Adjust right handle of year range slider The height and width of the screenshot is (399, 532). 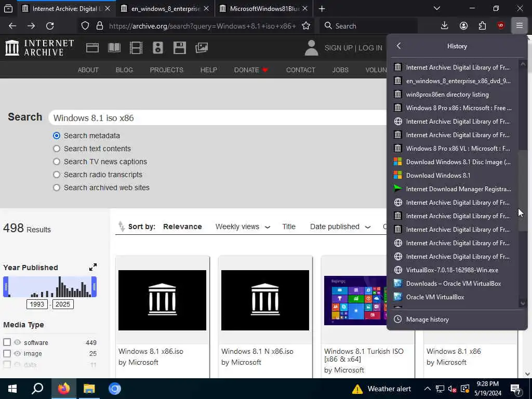pyautogui.click(x=95, y=287)
